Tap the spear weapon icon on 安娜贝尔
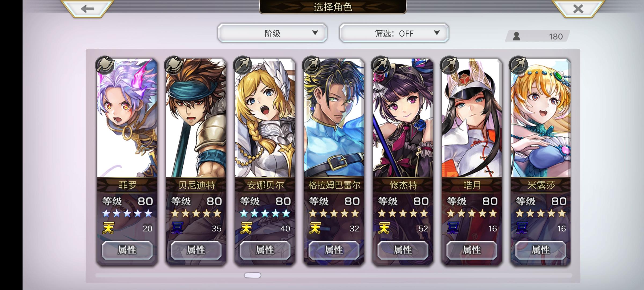 tap(243, 65)
